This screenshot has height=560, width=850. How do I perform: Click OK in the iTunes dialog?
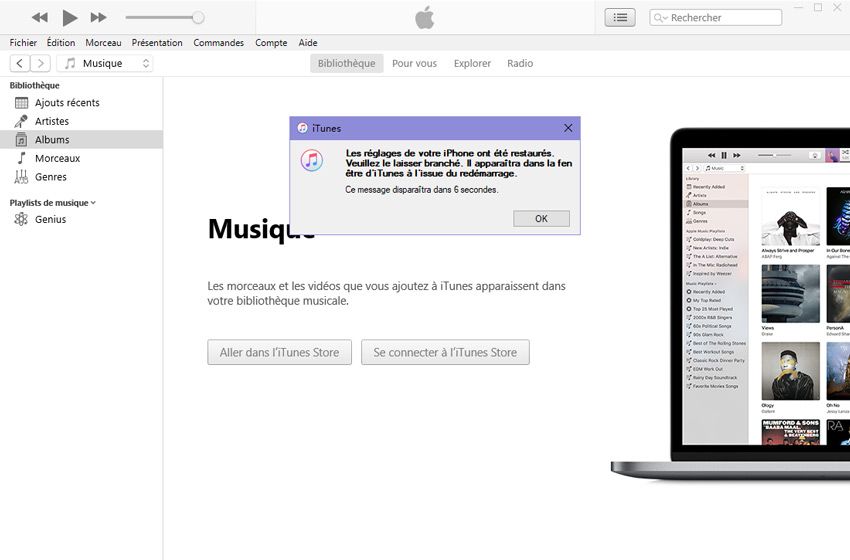coord(541,218)
